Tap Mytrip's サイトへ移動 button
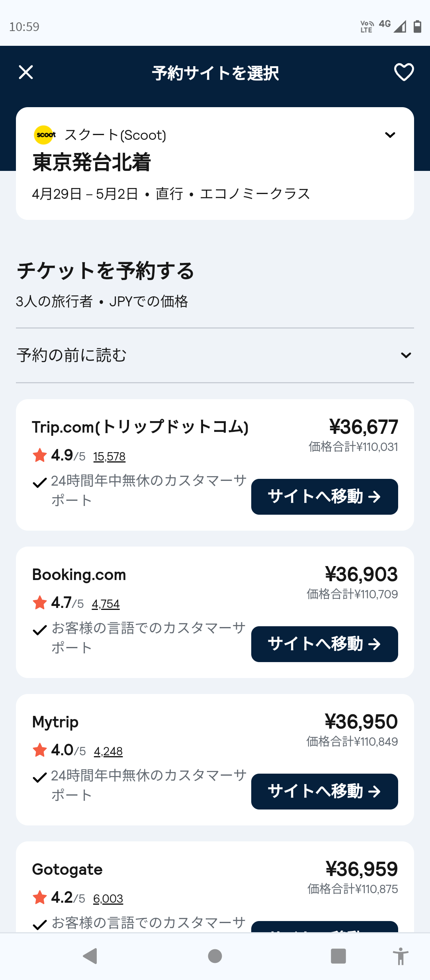 pyautogui.click(x=324, y=792)
